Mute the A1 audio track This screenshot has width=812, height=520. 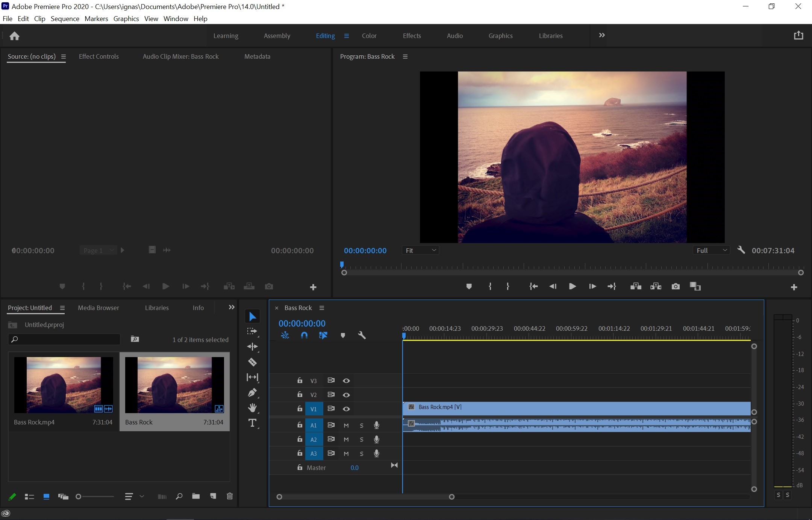[x=345, y=425]
